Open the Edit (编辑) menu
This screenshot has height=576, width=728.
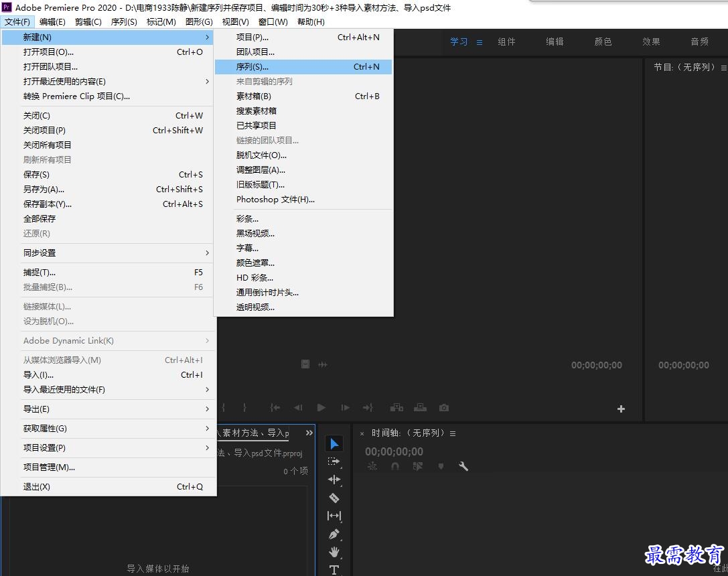52,22
